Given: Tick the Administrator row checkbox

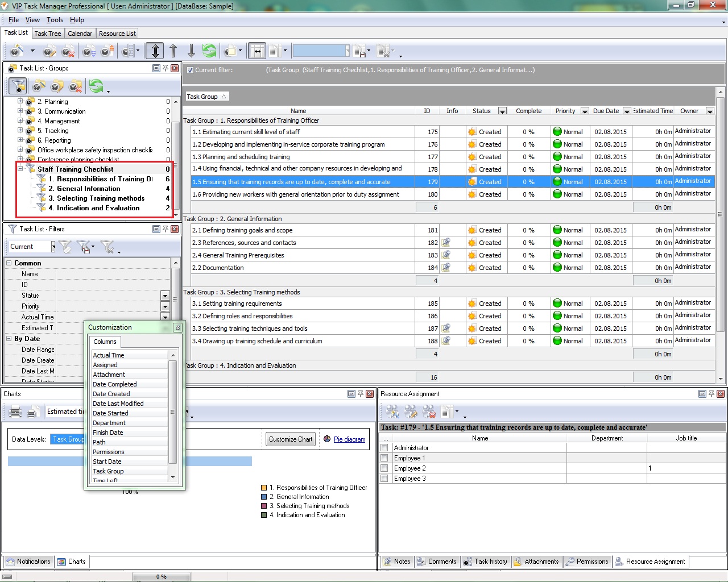Looking at the screenshot, I should coord(384,447).
